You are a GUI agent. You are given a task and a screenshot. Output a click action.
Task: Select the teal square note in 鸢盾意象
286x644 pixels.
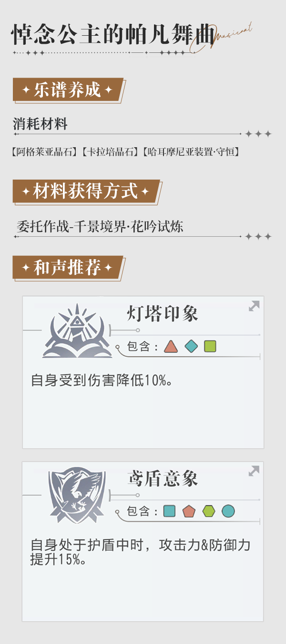click(x=169, y=511)
